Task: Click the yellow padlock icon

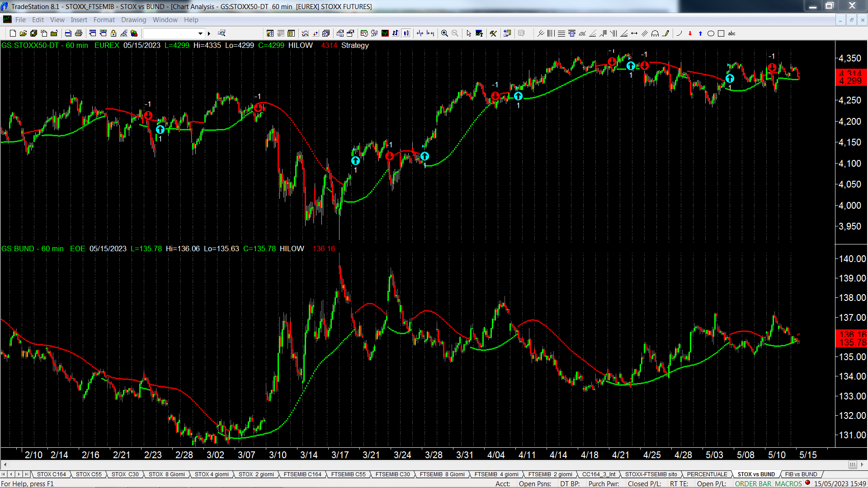Action: click(x=113, y=33)
